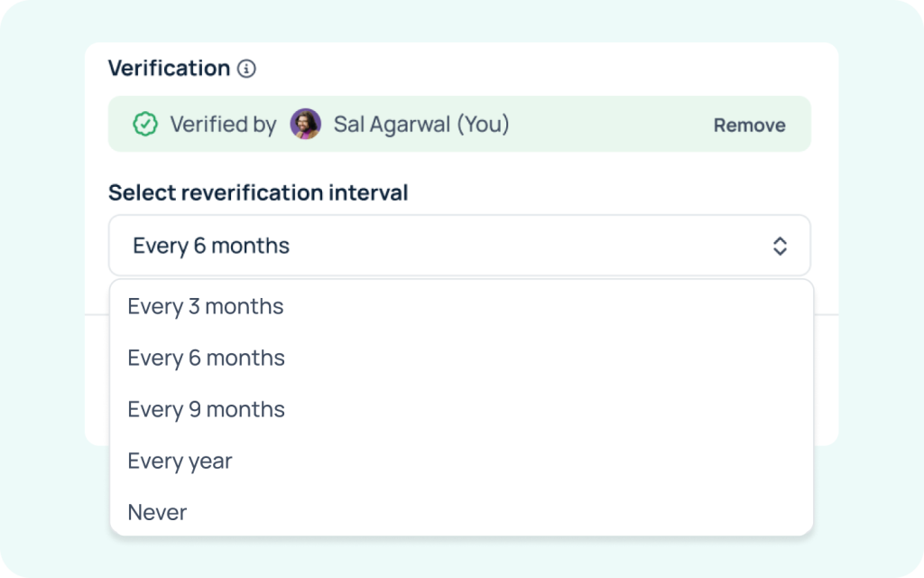The height and width of the screenshot is (578, 924).
Task: Click the green verified checkmark badge
Action: (x=144, y=124)
